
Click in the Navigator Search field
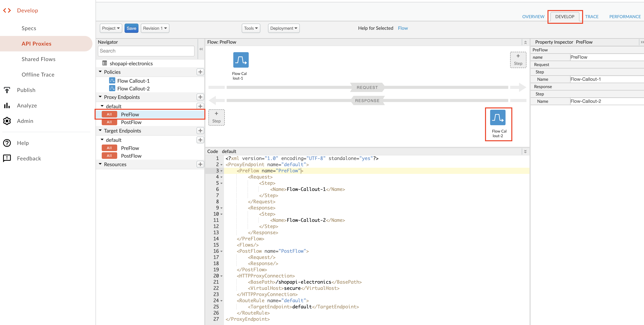point(146,51)
